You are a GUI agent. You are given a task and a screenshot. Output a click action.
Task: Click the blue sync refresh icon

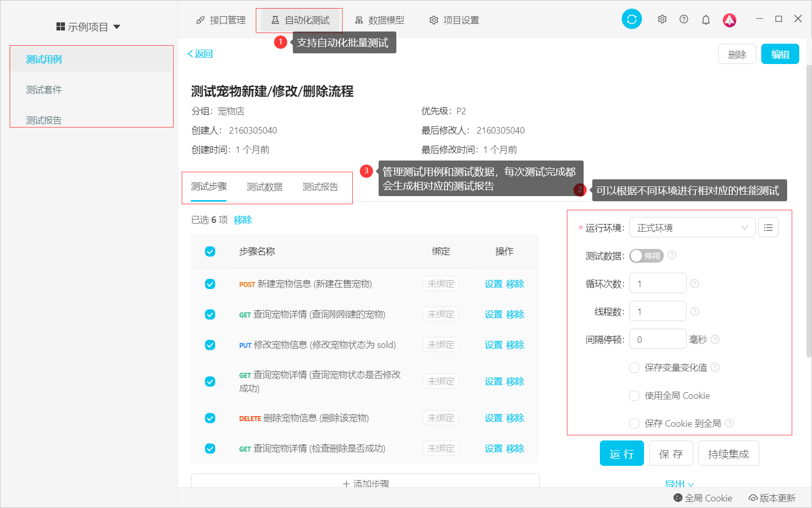(632, 19)
